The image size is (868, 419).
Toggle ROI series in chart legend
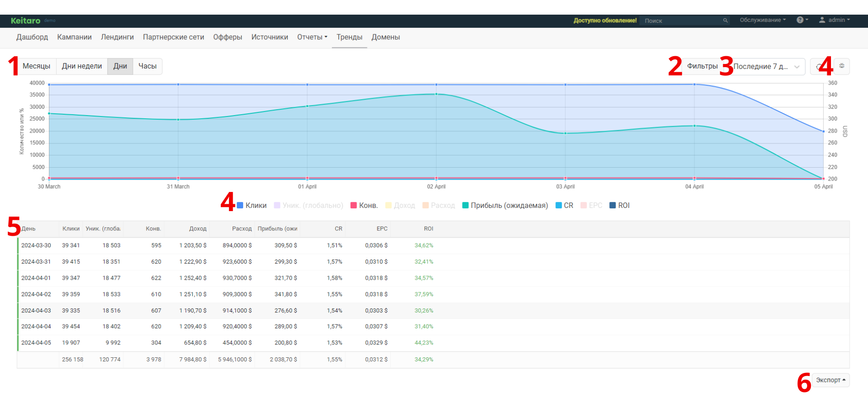619,206
